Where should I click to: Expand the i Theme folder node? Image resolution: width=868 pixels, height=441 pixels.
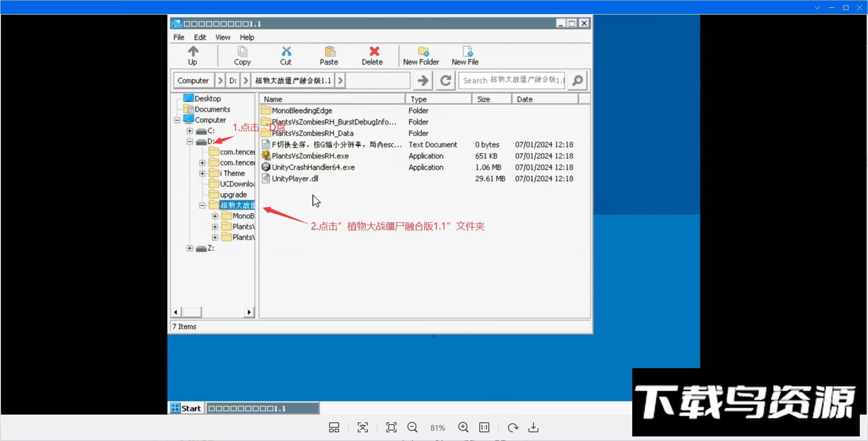tap(203, 174)
